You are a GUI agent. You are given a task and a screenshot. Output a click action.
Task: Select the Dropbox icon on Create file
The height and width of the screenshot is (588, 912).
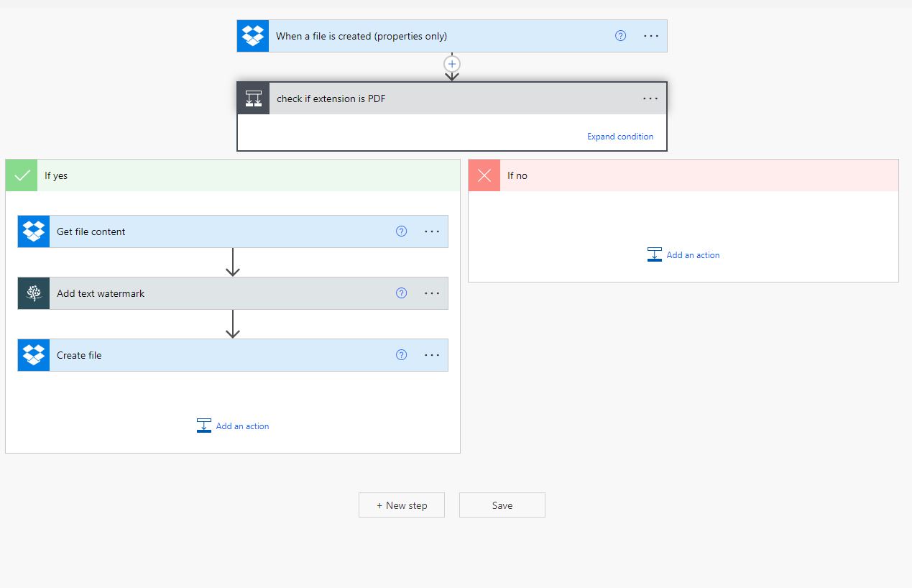coord(33,354)
